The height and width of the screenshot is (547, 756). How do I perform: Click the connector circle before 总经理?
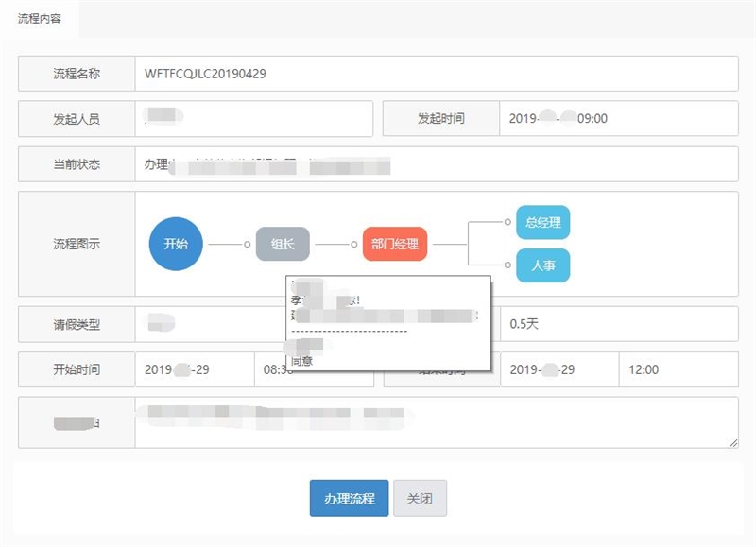507,223
